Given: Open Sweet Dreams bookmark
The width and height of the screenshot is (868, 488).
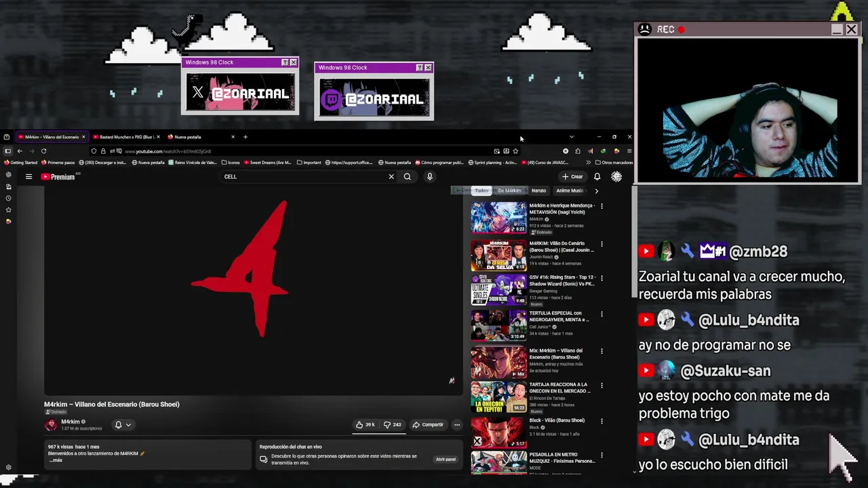Looking at the screenshot, I should click(267, 163).
